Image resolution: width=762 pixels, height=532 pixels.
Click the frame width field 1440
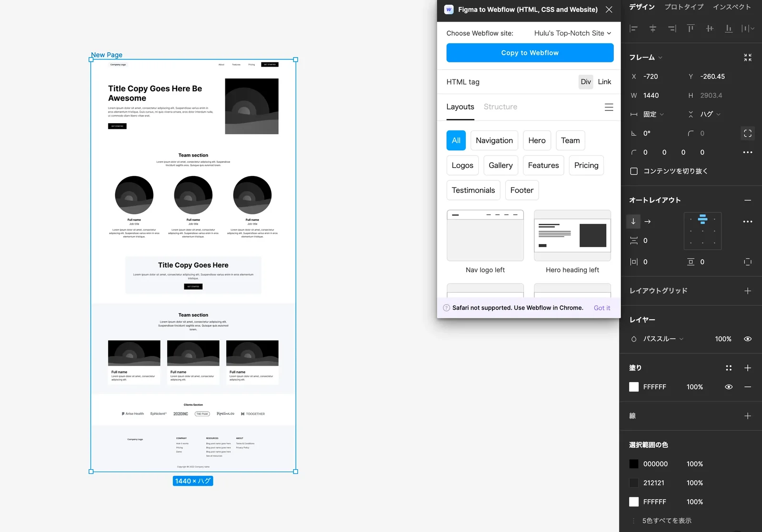[651, 96]
